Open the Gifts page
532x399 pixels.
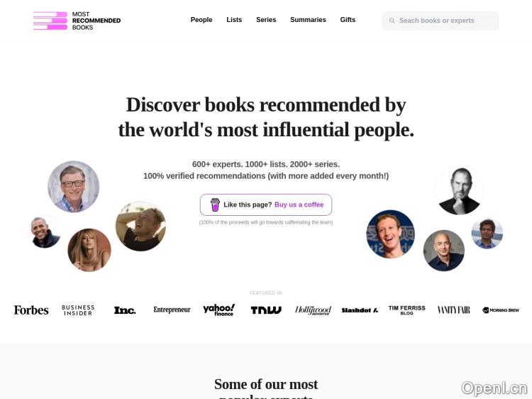point(348,20)
